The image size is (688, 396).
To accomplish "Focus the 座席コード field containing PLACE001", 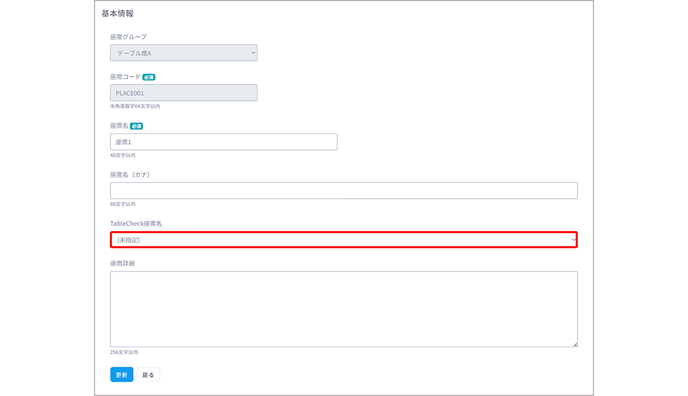I will pyautogui.click(x=183, y=93).
